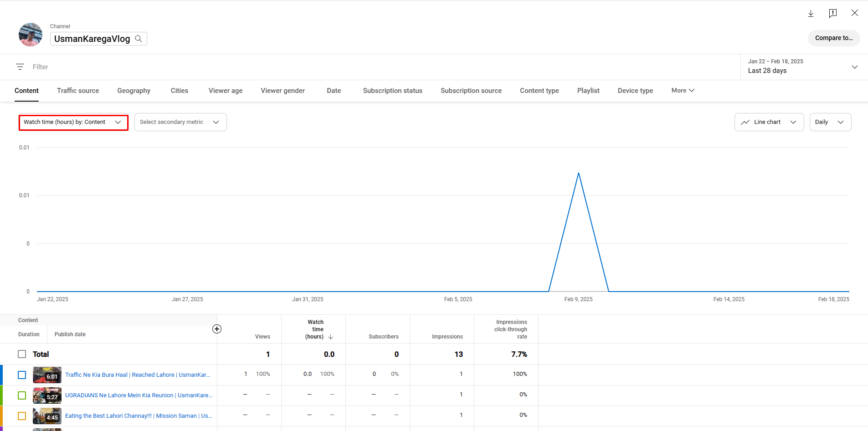Open the send feedback icon
This screenshot has width=868, height=431.
[x=833, y=13]
